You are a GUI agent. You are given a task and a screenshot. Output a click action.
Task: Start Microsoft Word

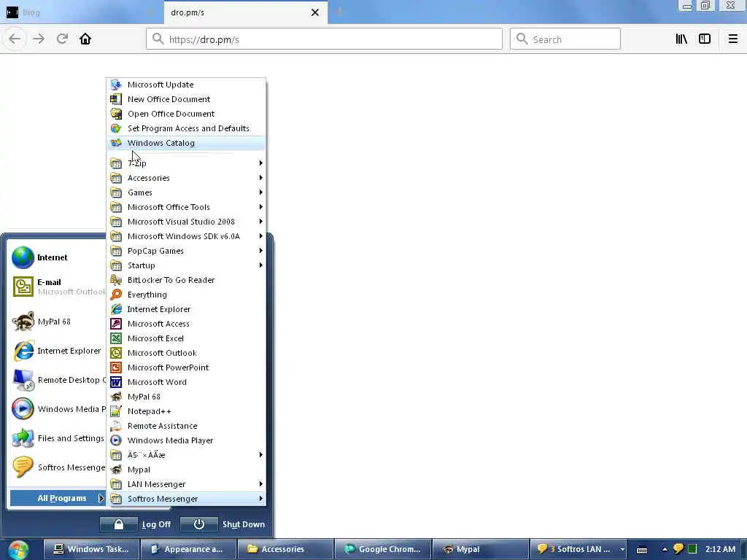(x=186, y=382)
